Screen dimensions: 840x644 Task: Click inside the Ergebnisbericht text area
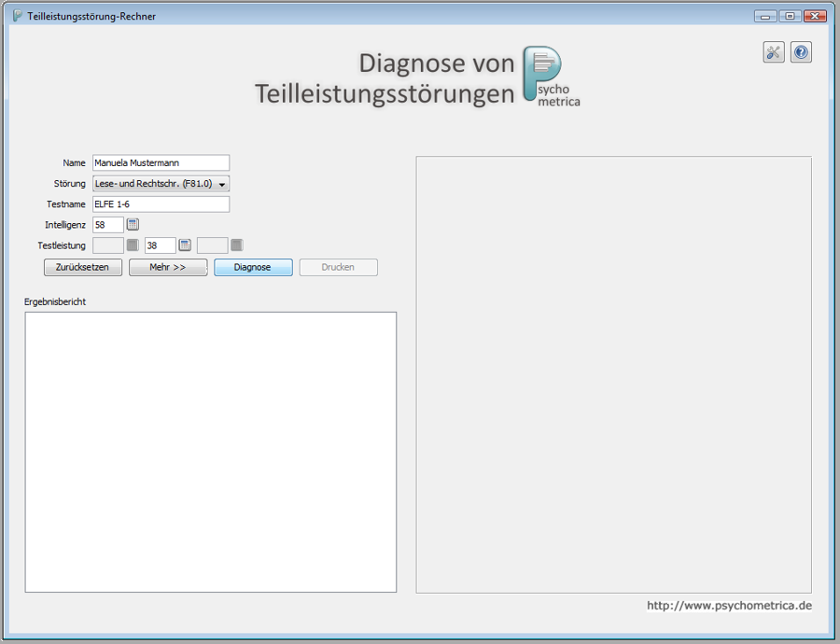[210, 452]
